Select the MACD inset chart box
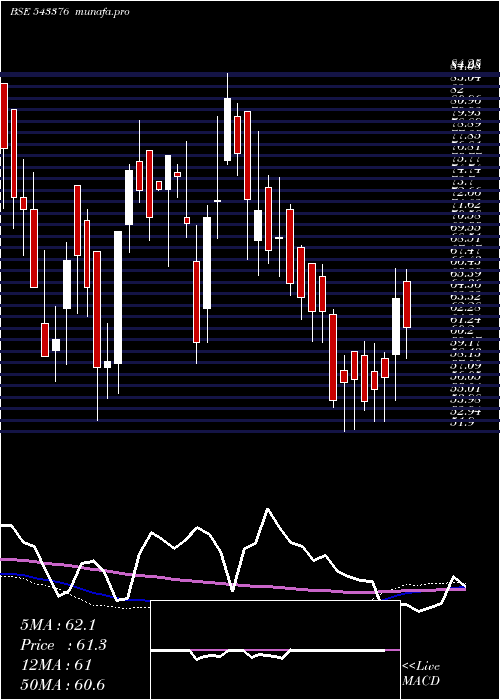The image size is (500, 700). pos(275,650)
